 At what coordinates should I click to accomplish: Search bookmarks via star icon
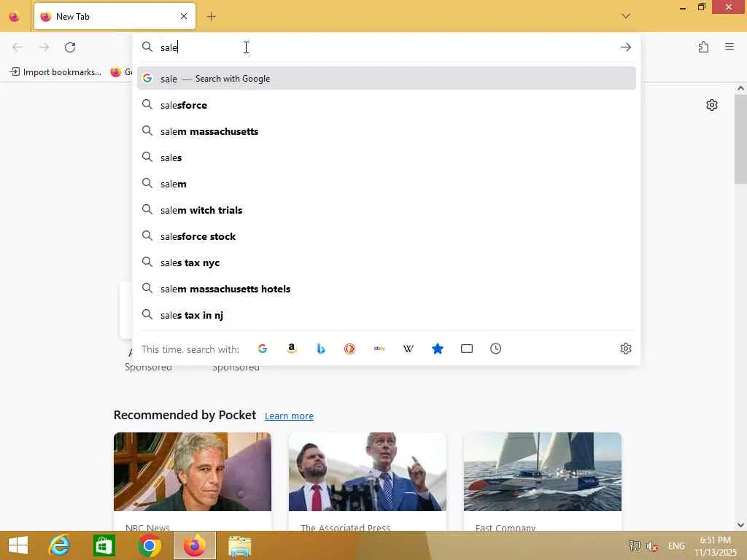coord(438,349)
